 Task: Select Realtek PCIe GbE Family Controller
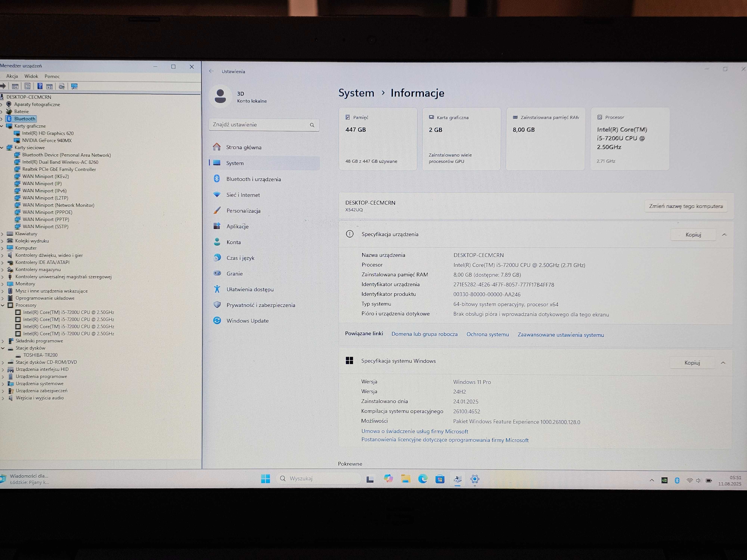point(59,169)
